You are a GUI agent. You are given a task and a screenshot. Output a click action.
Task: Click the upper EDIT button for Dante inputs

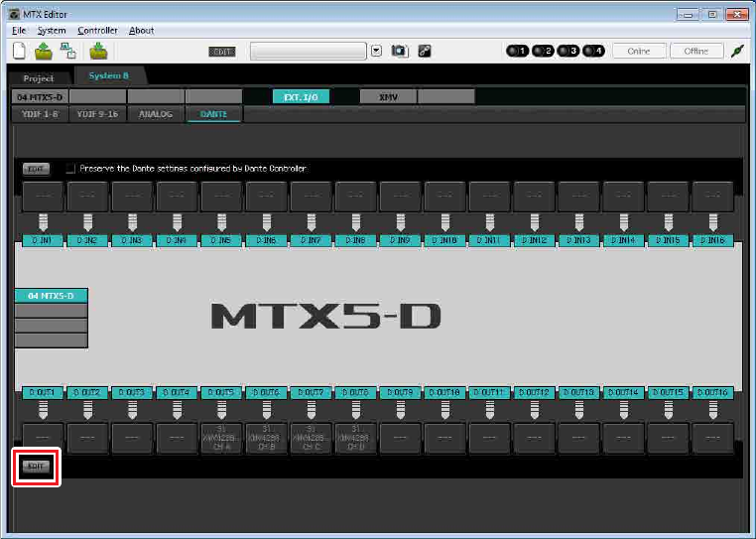tap(36, 169)
